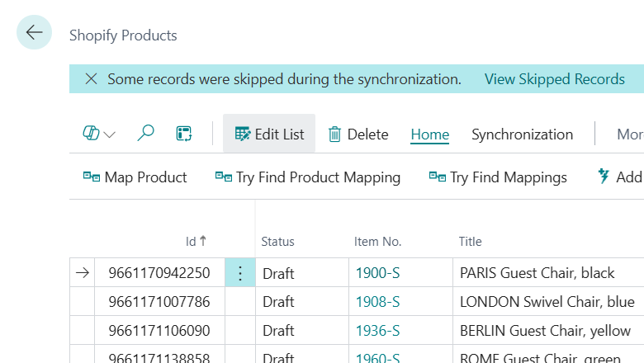Select the row with Id 9661171106090
This screenshot has width=644, height=363.
pos(159,331)
